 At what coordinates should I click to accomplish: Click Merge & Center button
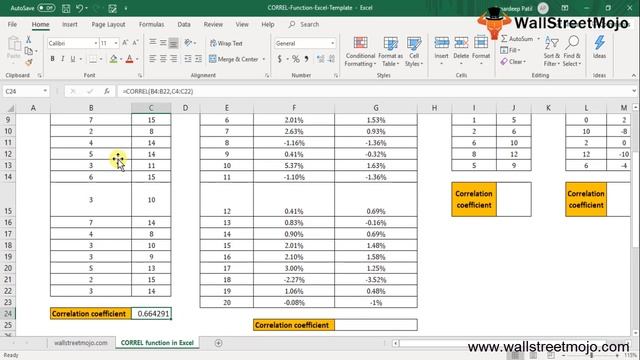pos(234,59)
